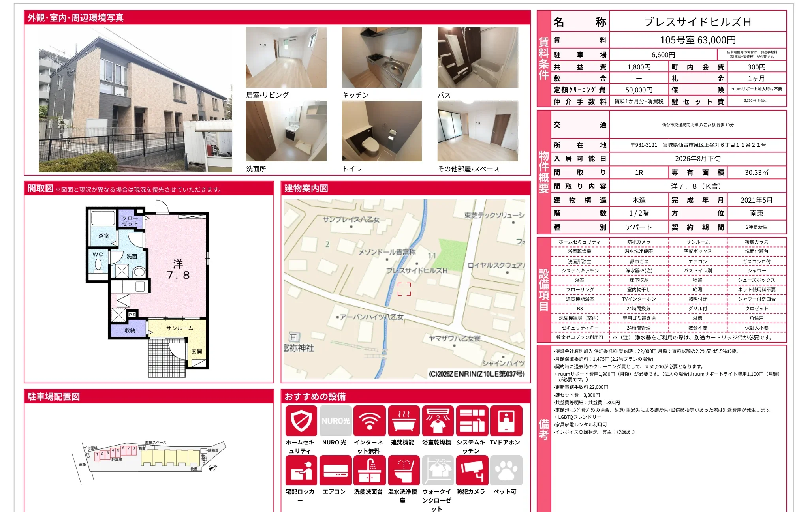Screen dimensions: 812x512
Task: Click the delivery locker (宅配ロッカー) icon
Action: 301,470
